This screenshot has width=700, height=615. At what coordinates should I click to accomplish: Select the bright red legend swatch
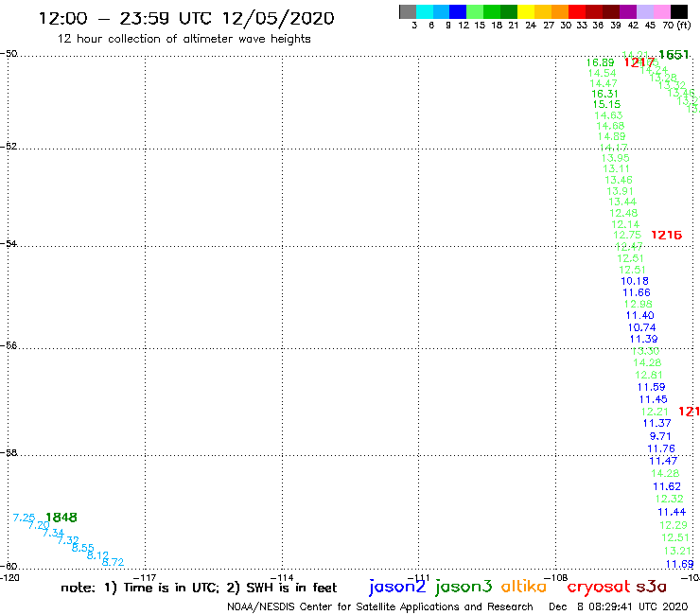pos(576,11)
